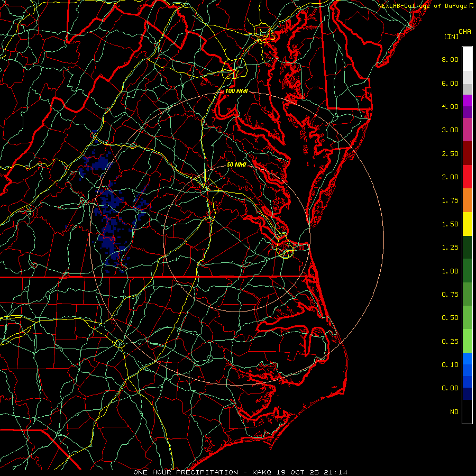Click the 100 NMI range ring label
476x476 pixels.
[236, 91]
